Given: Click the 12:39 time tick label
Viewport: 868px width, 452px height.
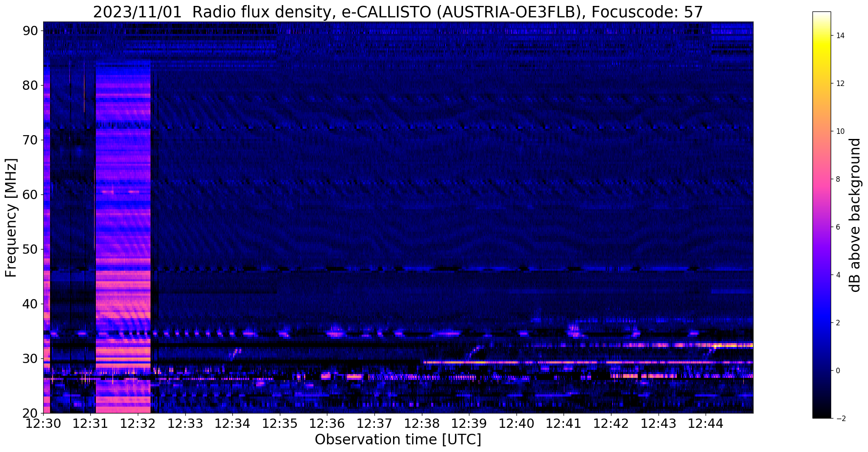Looking at the screenshot, I should coord(469,423).
